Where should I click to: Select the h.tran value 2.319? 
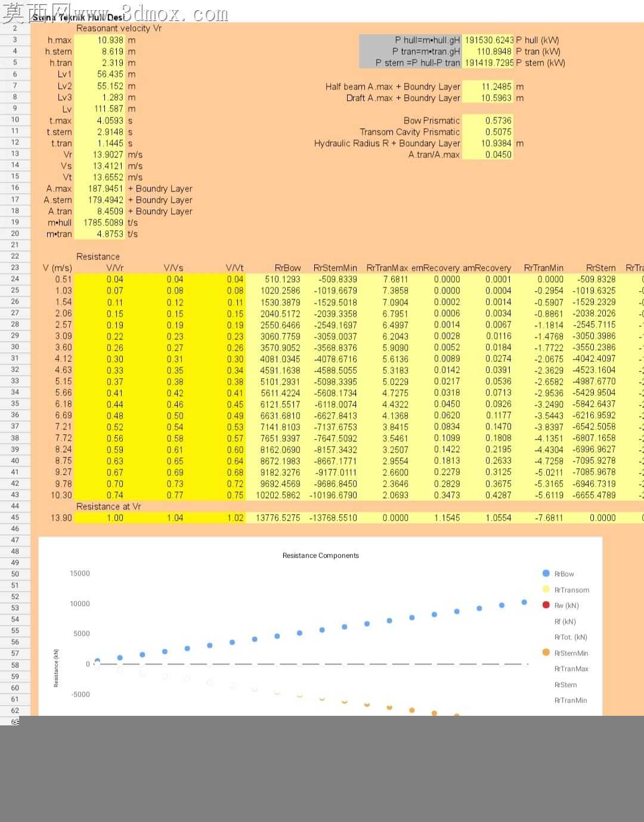click(x=112, y=63)
